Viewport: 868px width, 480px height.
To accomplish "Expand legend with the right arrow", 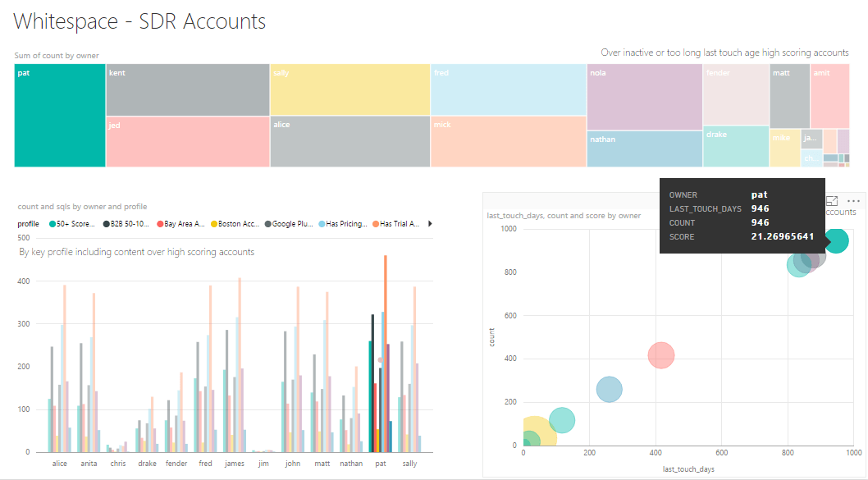I will coord(430,224).
